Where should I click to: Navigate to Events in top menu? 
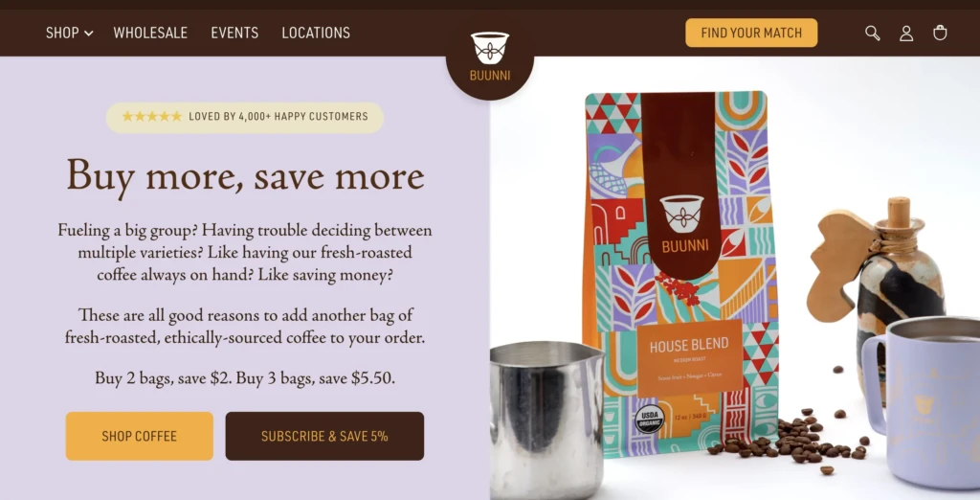[234, 33]
